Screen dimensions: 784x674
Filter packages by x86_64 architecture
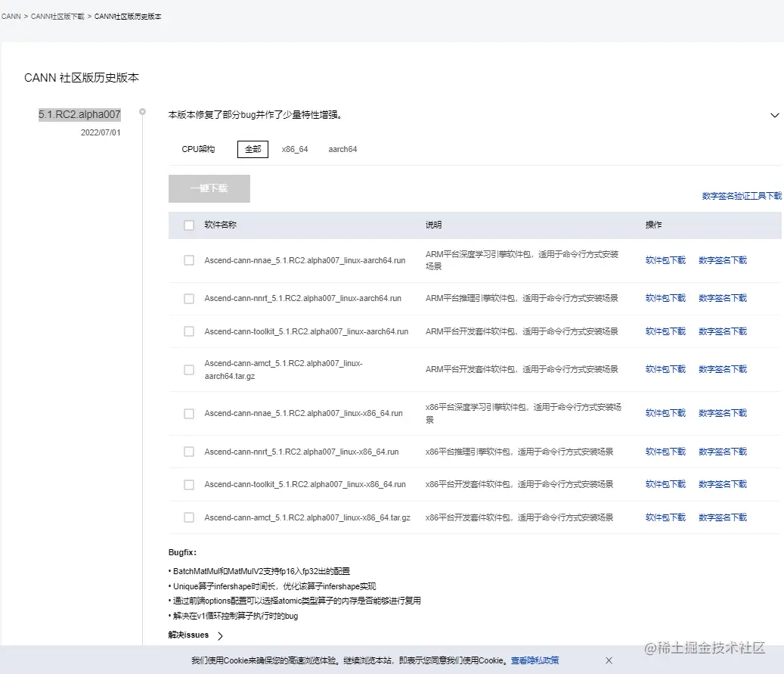(295, 149)
